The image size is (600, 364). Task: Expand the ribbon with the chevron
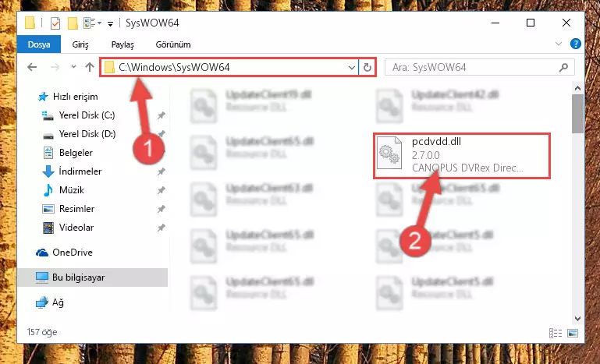(559, 44)
